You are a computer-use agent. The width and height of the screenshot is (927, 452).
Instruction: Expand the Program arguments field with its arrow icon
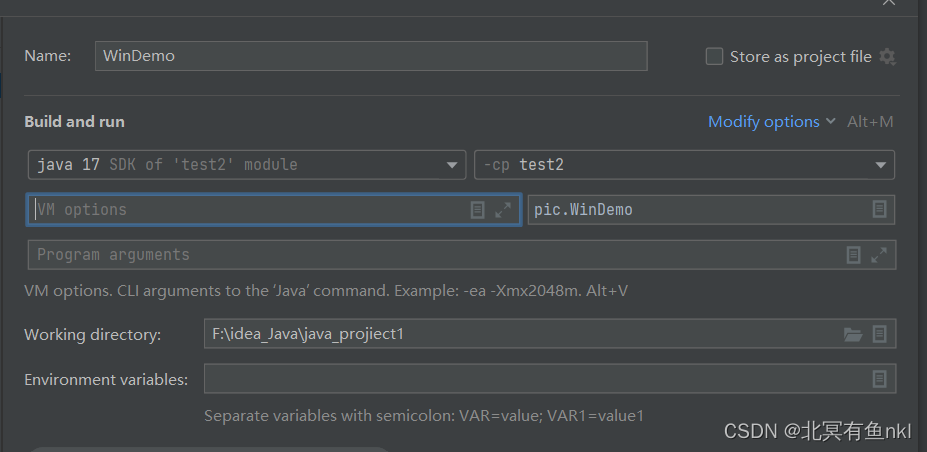[879, 255]
